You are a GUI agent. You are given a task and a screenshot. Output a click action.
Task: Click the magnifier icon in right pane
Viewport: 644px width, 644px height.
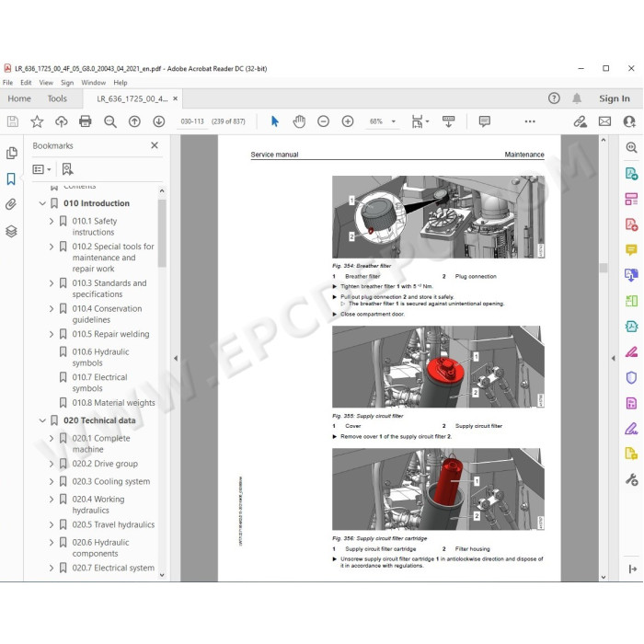tap(631, 147)
